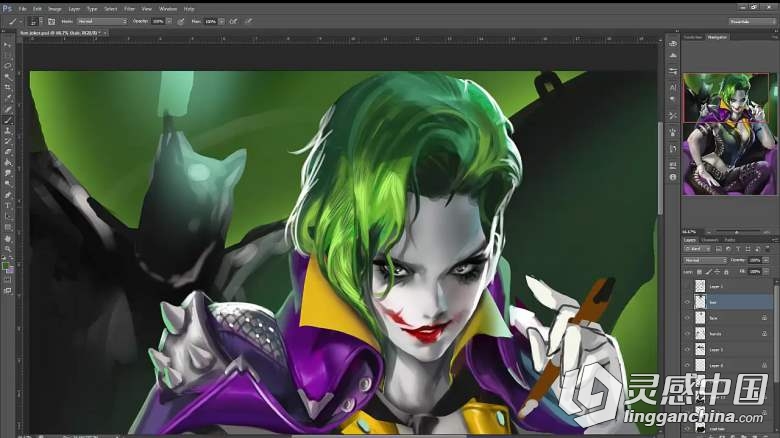Select the Paint Bucket tool
This screenshot has width=780, height=438.
coord(7,163)
